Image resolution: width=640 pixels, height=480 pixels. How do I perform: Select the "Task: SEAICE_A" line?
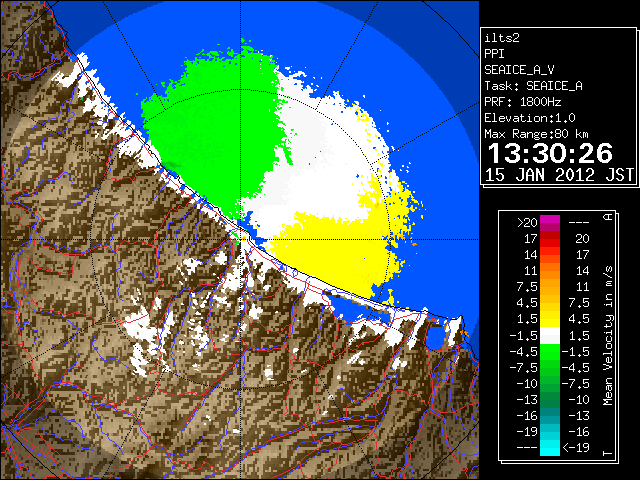pyautogui.click(x=533, y=86)
